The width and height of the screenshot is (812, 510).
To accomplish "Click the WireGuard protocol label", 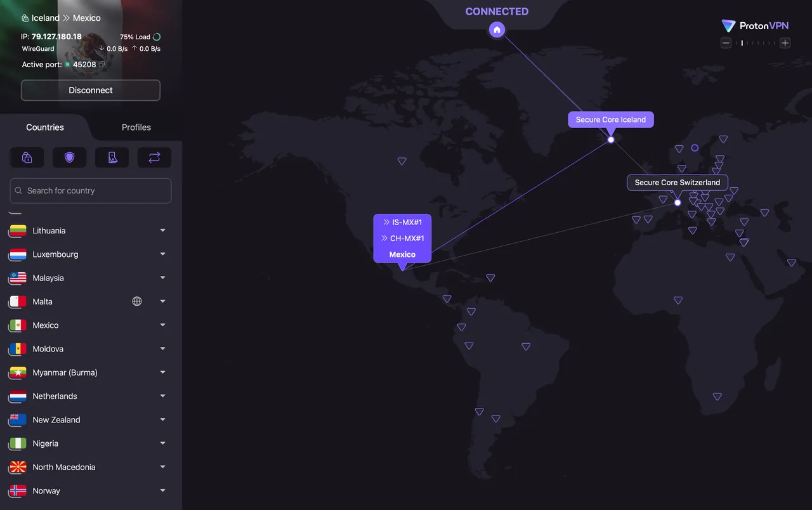I will (x=38, y=49).
